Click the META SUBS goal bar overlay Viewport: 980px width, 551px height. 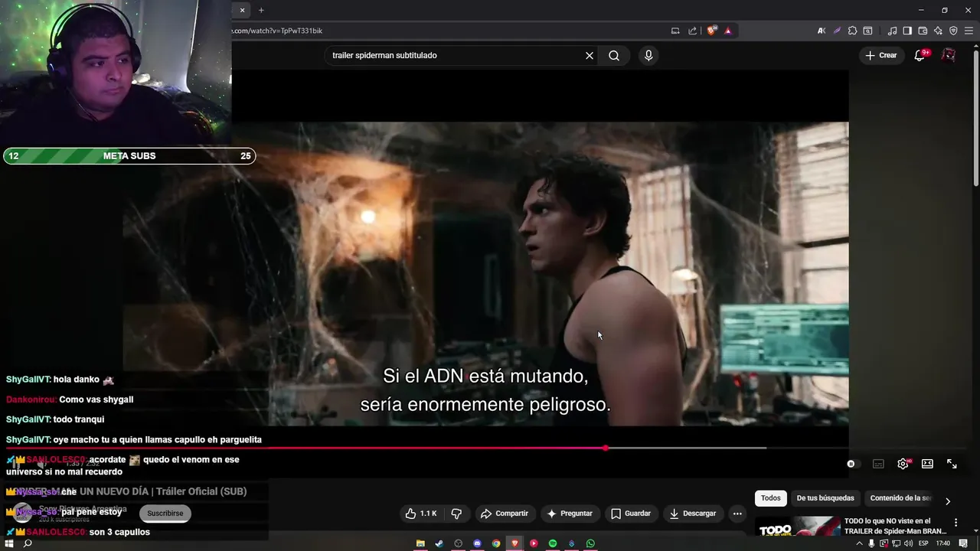[x=129, y=156]
